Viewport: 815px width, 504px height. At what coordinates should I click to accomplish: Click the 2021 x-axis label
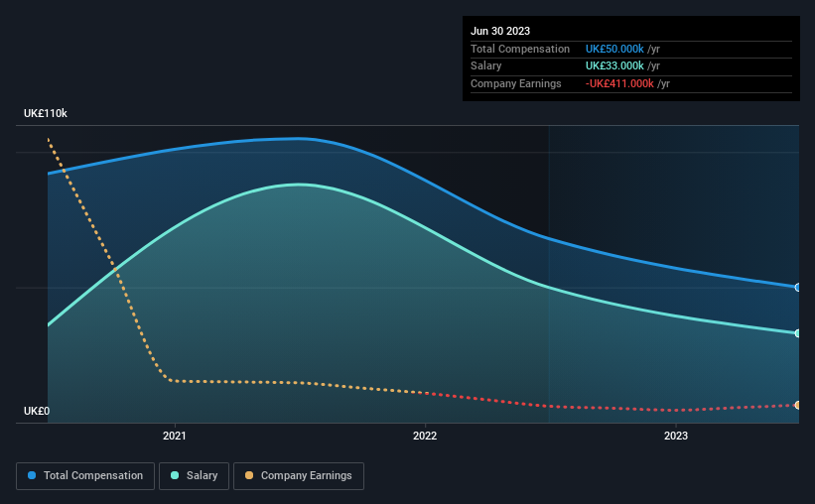(x=174, y=436)
